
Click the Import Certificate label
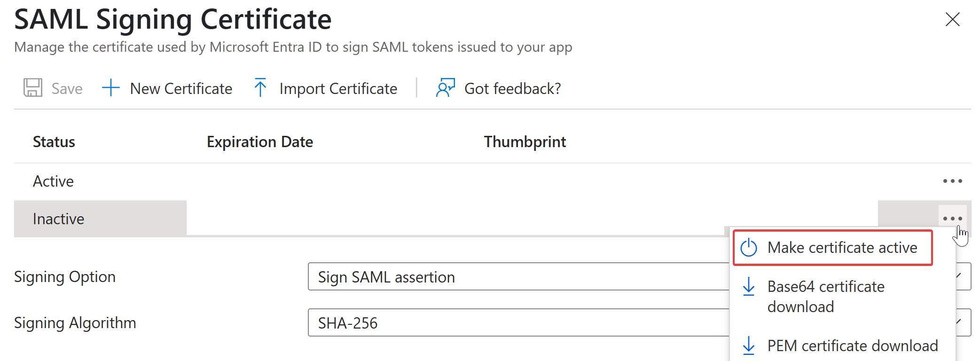coord(338,89)
